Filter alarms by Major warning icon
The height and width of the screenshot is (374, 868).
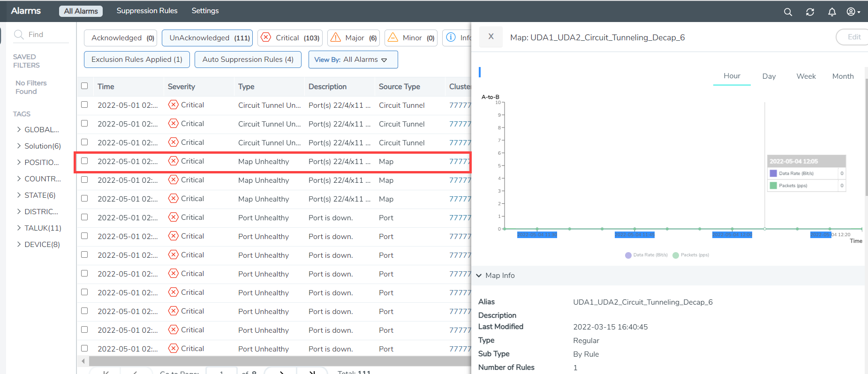pyautogui.click(x=336, y=37)
